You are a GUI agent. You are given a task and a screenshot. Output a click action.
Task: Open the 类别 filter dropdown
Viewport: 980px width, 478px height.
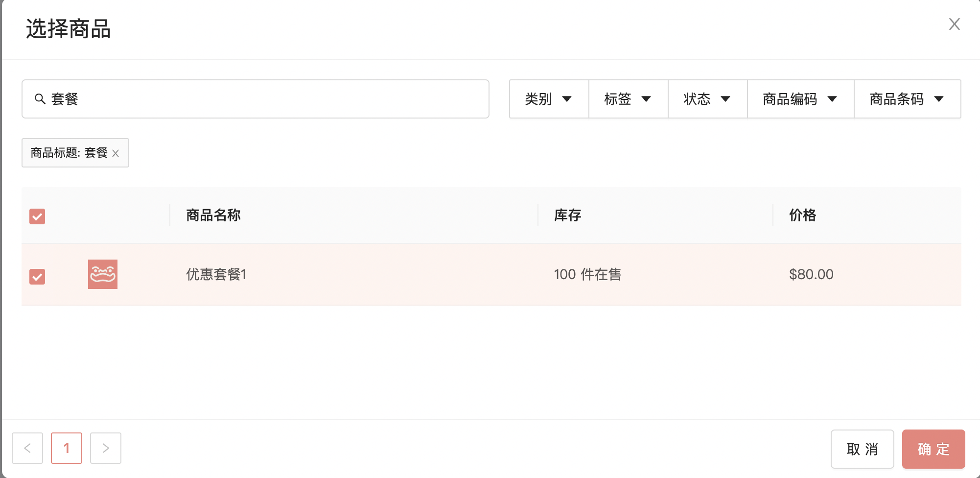click(549, 99)
